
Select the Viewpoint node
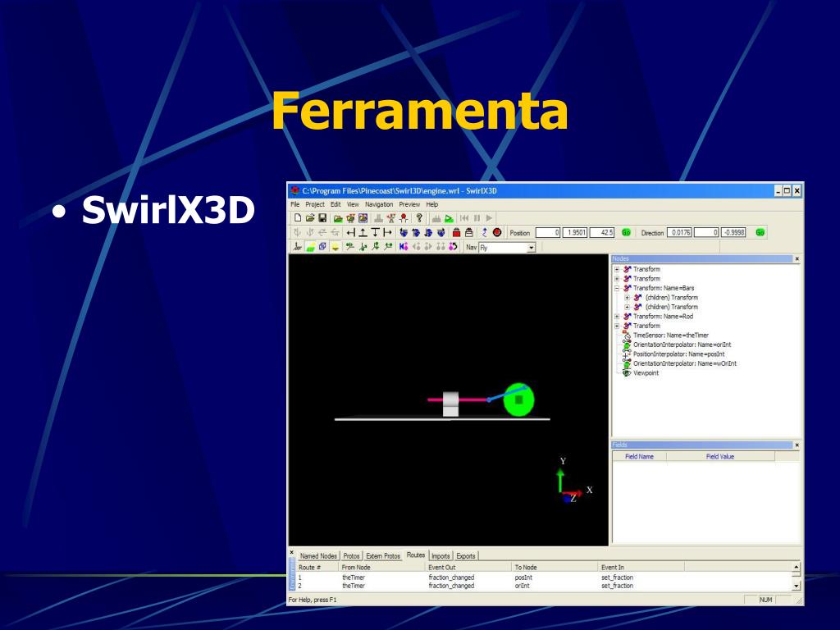pos(646,373)
